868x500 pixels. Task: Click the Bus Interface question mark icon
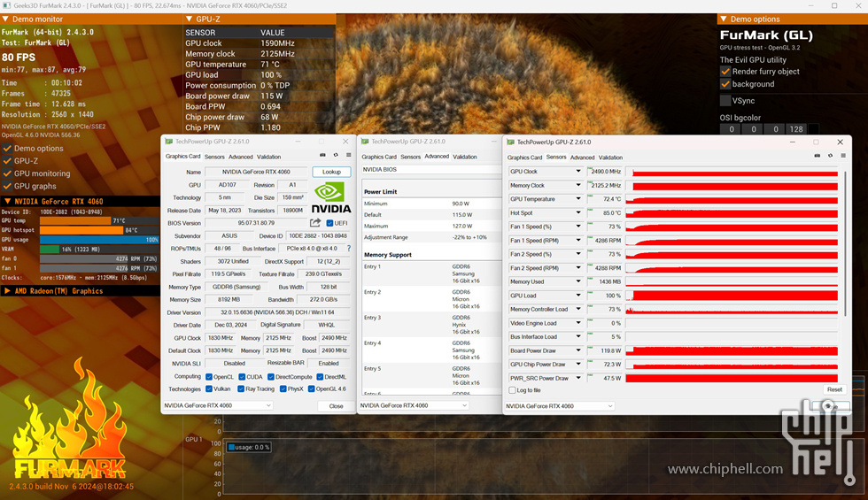(349, 249)
